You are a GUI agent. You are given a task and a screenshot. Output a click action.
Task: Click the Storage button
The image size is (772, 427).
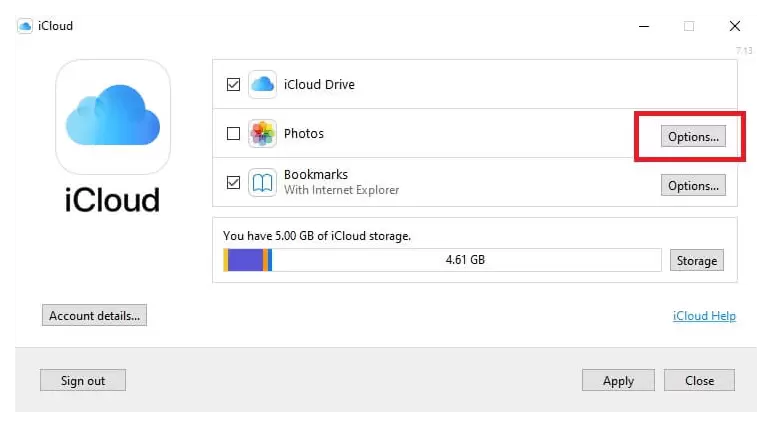pos(696,260)
